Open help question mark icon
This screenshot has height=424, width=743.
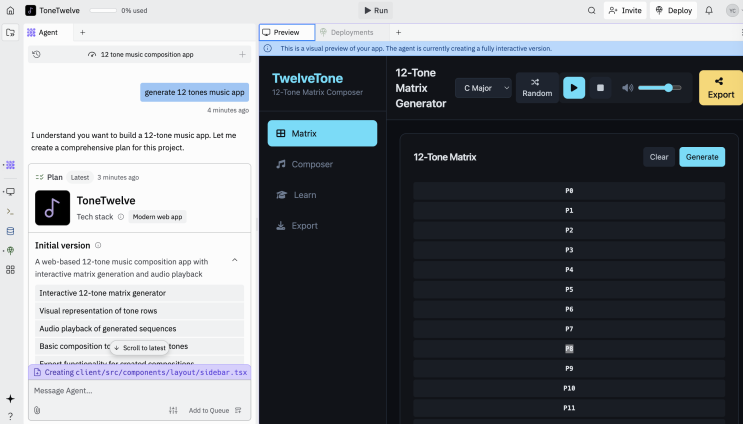[x=10, y=416]
